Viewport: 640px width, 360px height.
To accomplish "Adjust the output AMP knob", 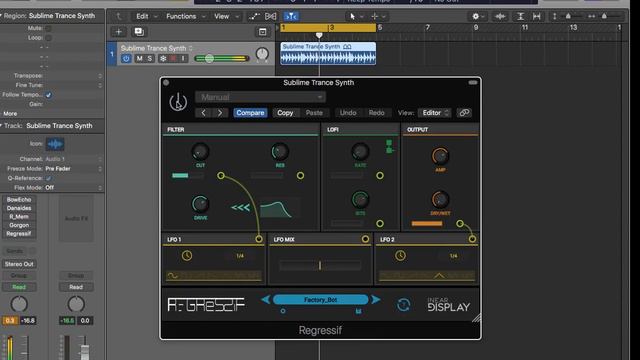I will point(440,156).
